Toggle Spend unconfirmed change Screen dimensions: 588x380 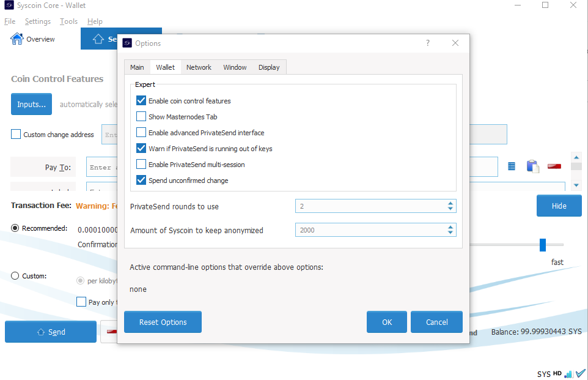point(141,181)
